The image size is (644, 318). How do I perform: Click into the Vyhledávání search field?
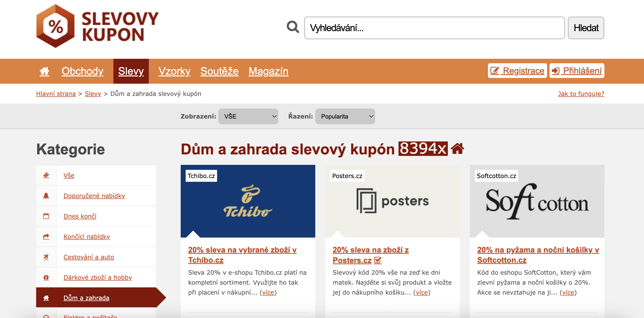(x=434, y=28)
